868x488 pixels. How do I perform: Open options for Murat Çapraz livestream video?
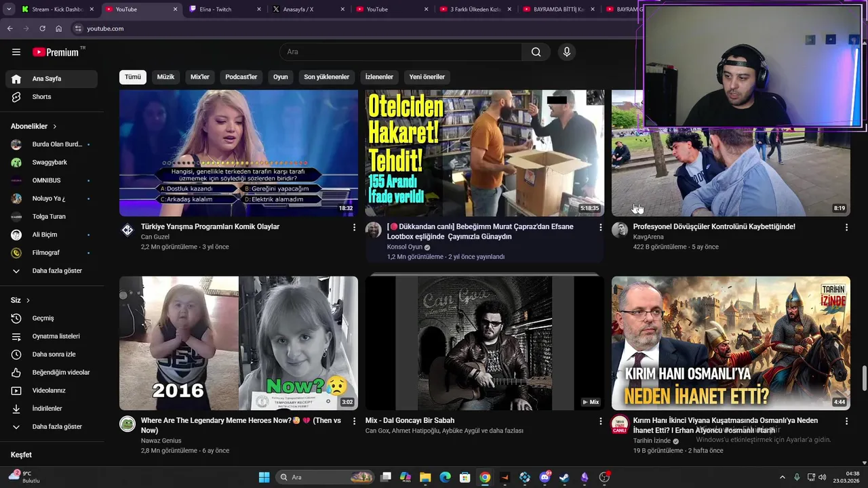pos(600,228)
